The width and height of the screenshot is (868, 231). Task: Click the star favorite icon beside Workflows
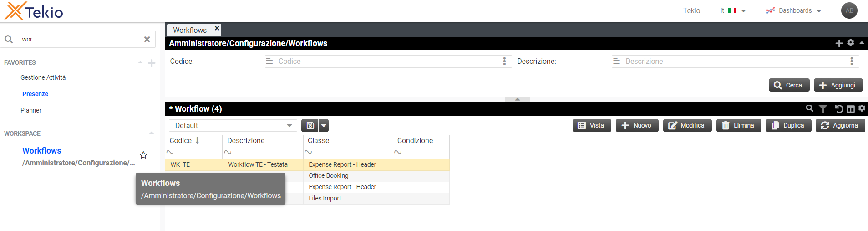point(143,155)
